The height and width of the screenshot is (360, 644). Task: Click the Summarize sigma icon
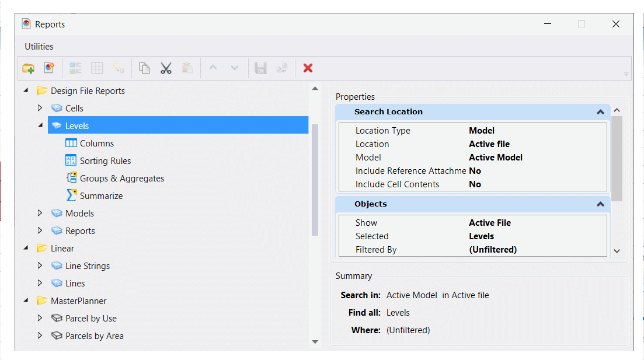point(71,195)
